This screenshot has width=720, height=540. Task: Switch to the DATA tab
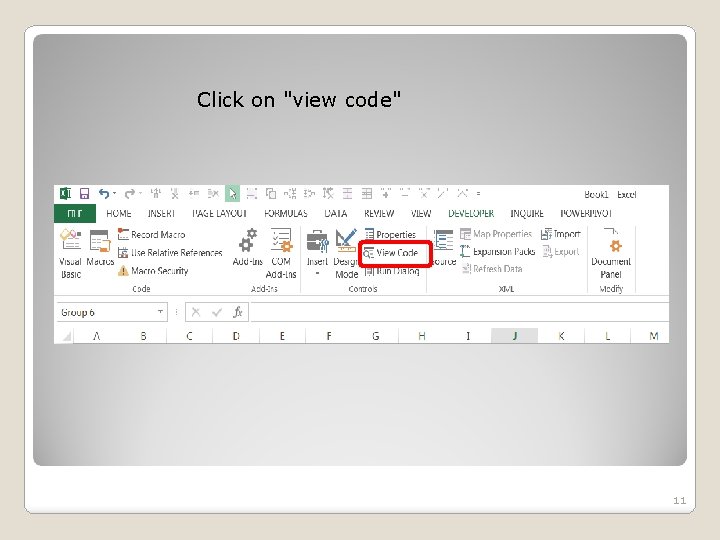pos(336,214)
